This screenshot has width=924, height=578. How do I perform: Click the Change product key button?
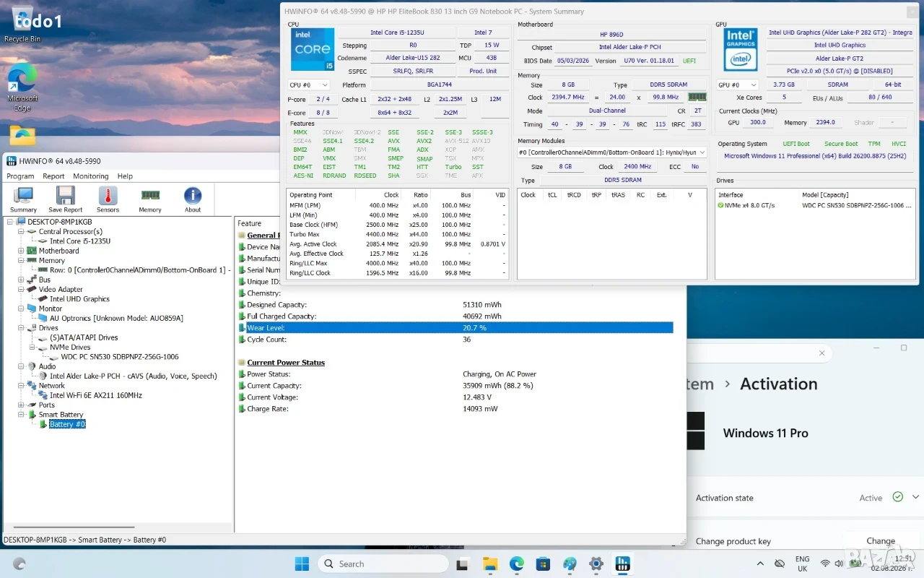[x=881, y=541]
